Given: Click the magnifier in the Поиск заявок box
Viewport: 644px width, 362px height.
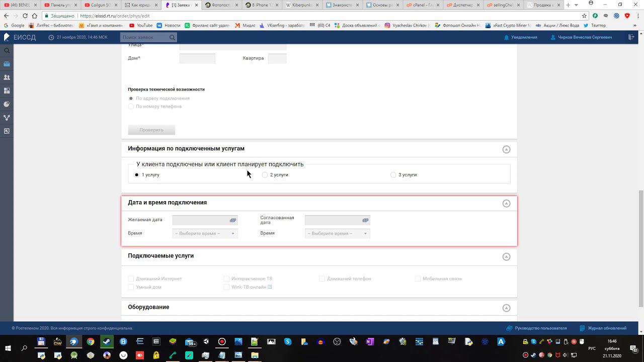Looking at the screenshot, I should pos(172,37).
